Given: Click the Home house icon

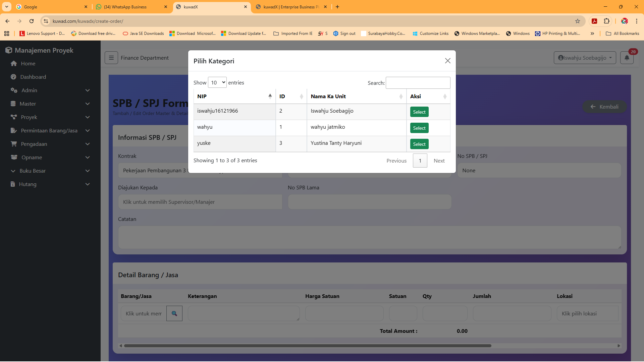Looking at the screenshot, I should (14, 64).
